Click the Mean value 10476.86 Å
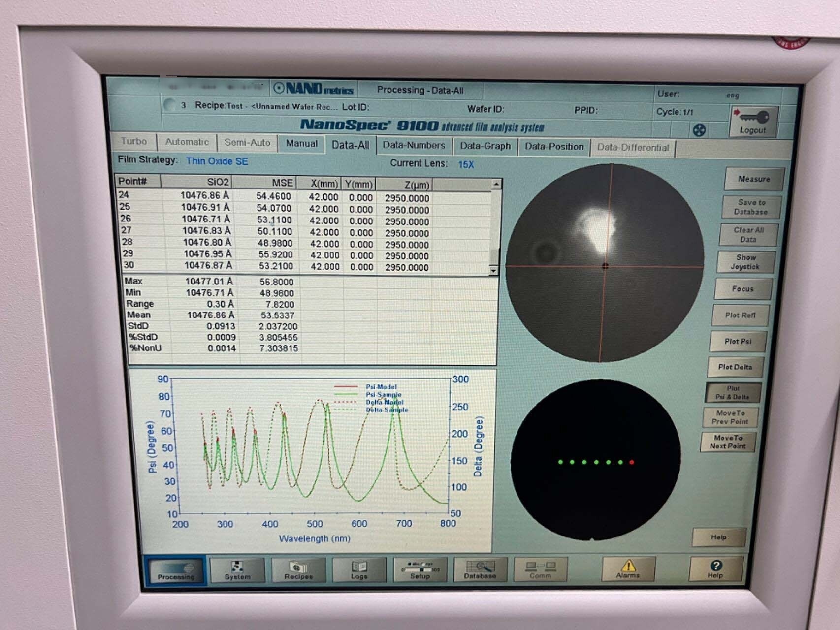Screen dimensions: 840x630 pyautogui.click(x=211, y=315)
